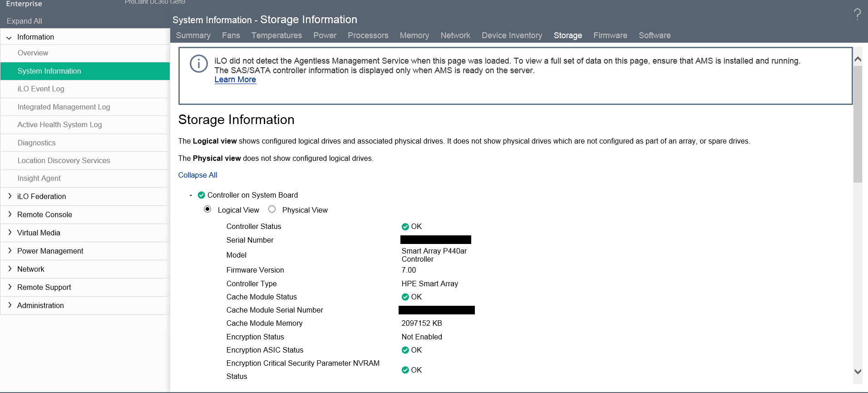Viewport: 868px width, 393px height.
Task: Select the Physical View radio button
Action: click(x=272, y=209)
